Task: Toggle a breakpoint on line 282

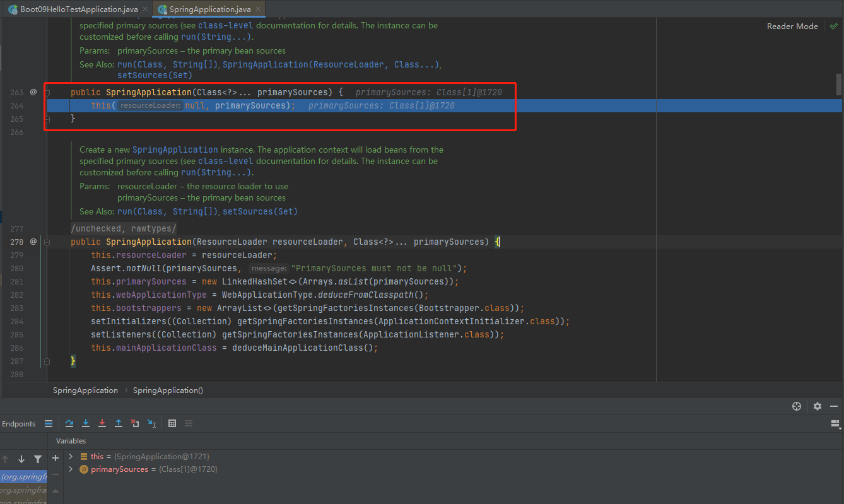Action: 16,295
